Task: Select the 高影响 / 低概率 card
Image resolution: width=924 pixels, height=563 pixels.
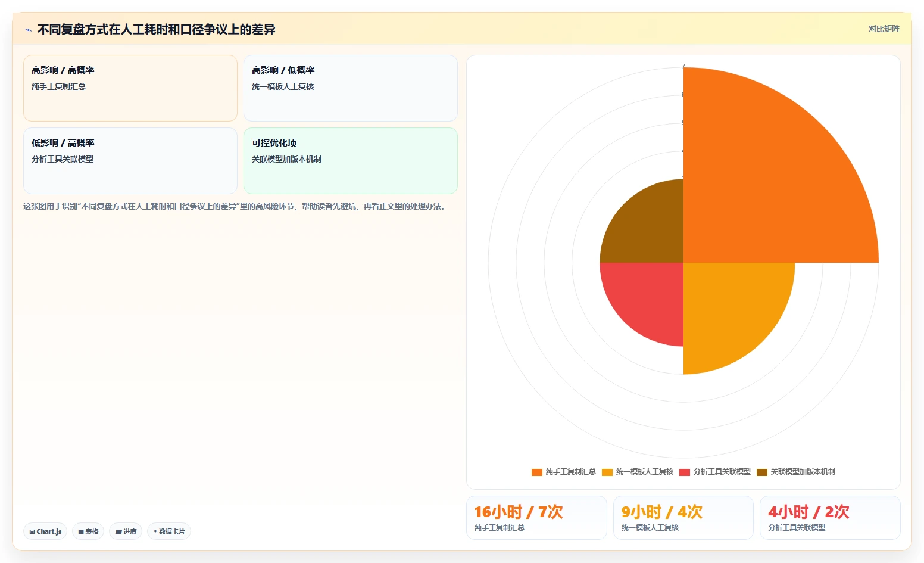Action: point(351,88)
